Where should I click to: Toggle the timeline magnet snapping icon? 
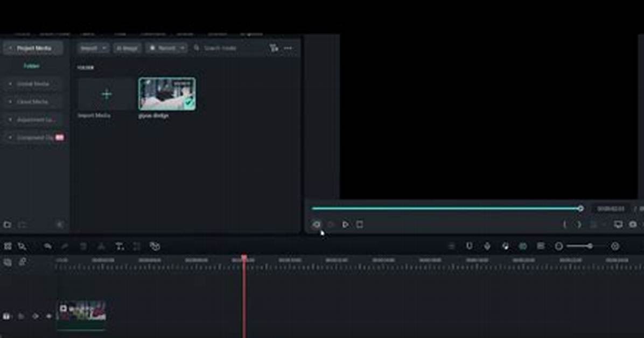click(x=469, y=246)
